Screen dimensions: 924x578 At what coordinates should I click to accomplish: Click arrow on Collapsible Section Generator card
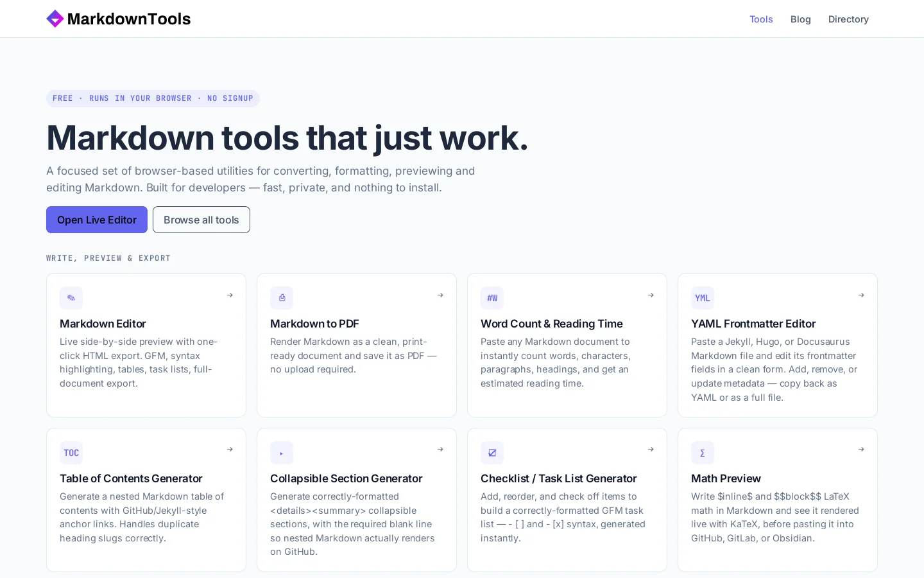coord(440,450)
